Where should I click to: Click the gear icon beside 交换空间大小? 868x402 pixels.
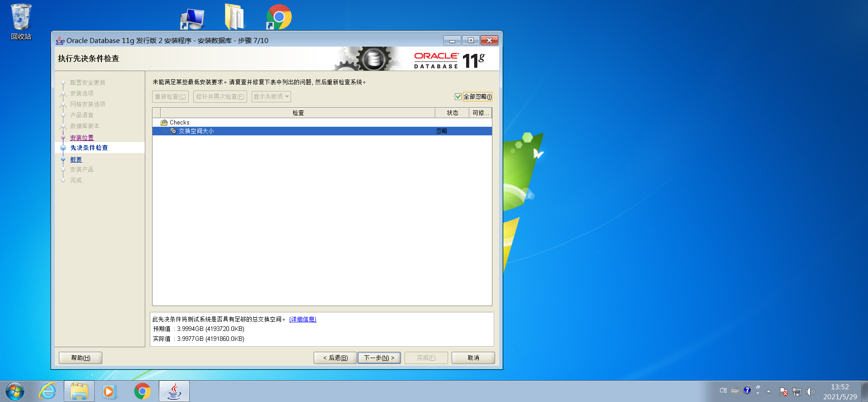tap(173, 131)
